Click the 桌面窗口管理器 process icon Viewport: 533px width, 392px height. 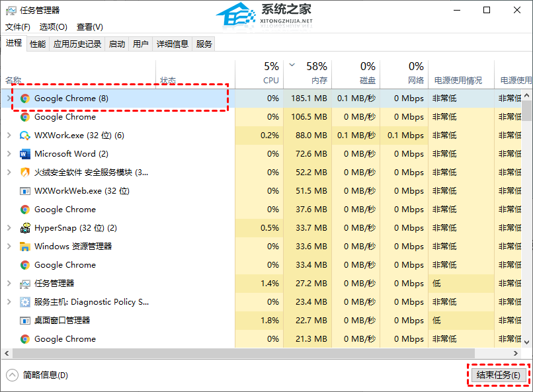25,321
